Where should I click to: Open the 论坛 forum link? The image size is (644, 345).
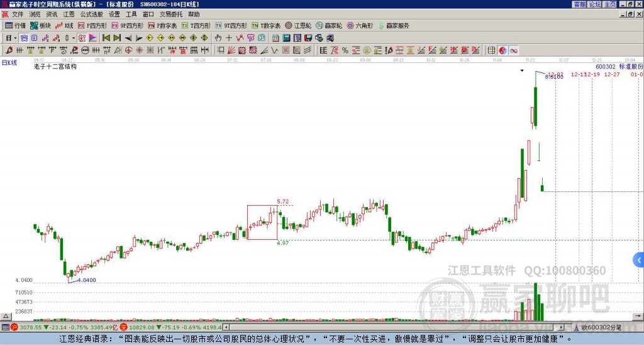point(595,4)
